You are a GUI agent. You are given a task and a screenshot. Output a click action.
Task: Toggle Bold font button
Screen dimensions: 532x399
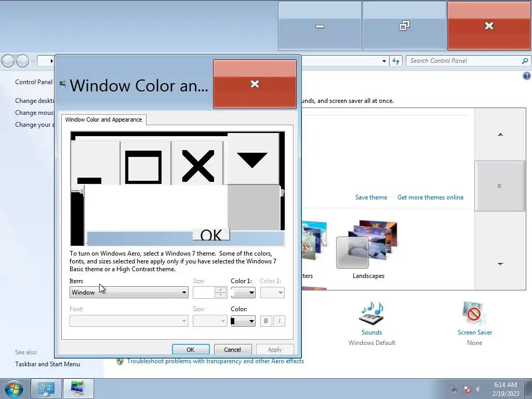pos(266,321)
